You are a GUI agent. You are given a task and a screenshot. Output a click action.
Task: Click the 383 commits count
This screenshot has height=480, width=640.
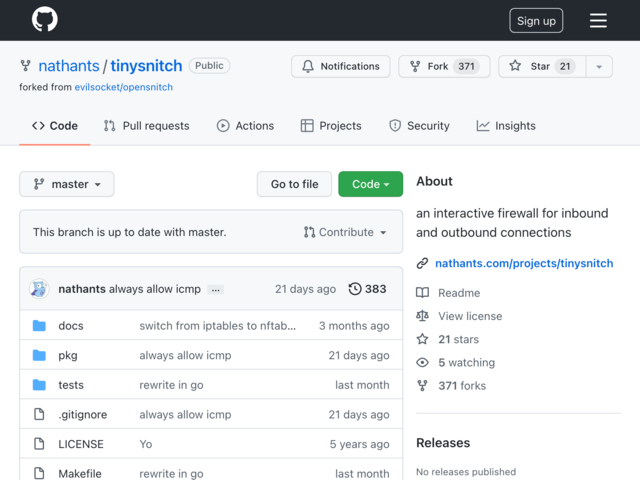coord(376,289)
